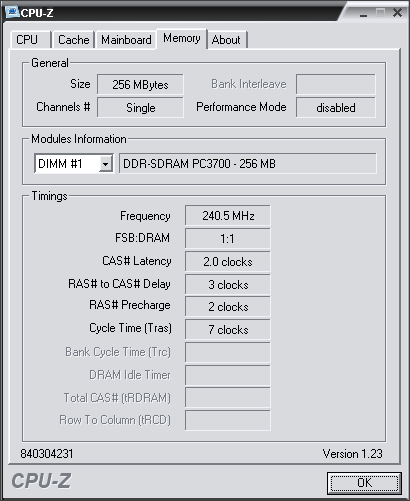Click the DDR-SDRAM PC3700 module field
Viewport: 410px width, 501px height.
(x=248, y=164)
